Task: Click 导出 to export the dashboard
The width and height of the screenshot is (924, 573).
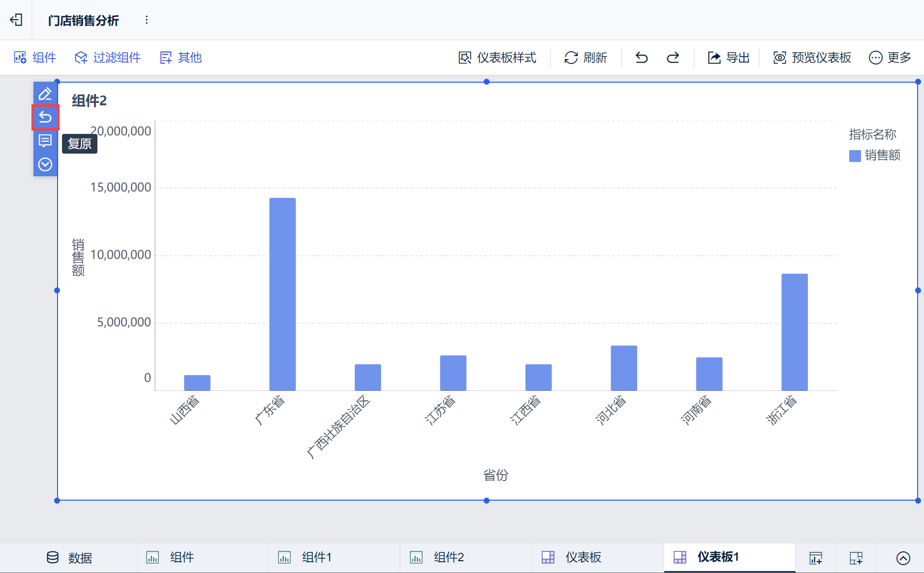Action: tap(728, 58)
